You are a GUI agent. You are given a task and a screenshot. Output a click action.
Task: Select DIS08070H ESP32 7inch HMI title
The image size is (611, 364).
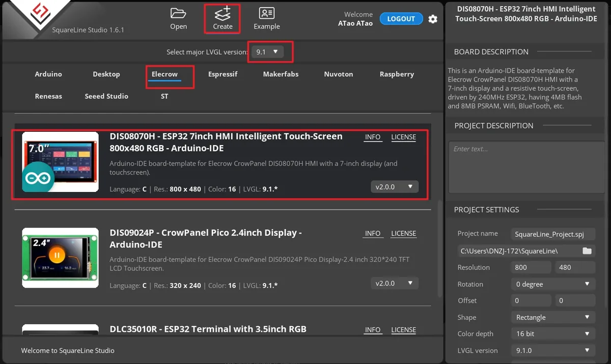[x=226, y=142]
